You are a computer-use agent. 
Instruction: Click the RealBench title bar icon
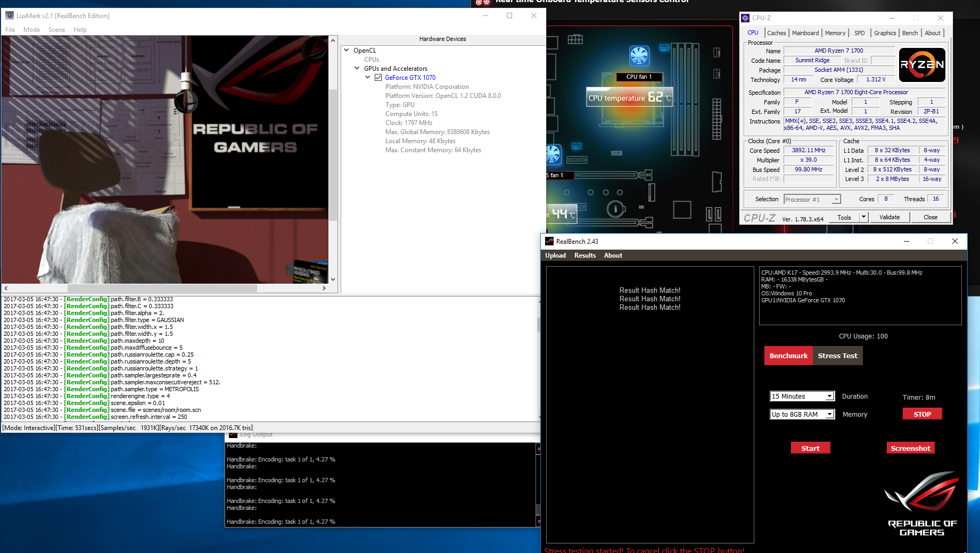(x=549, y=241)
